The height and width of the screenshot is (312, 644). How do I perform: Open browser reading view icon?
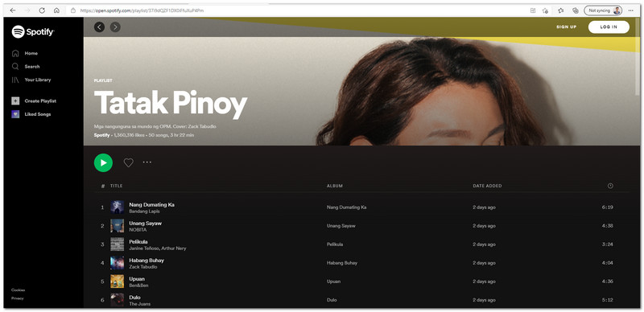tap(533, 10)
